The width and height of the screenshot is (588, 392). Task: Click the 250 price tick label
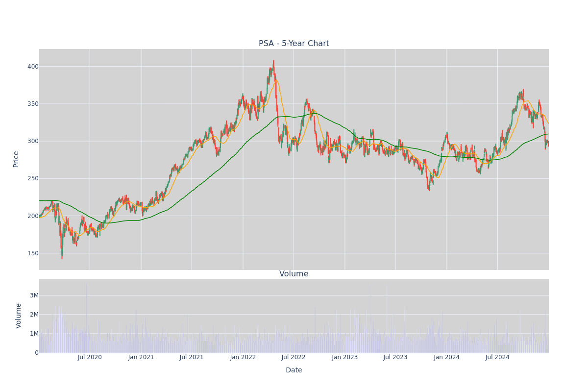tap(33, 178)
